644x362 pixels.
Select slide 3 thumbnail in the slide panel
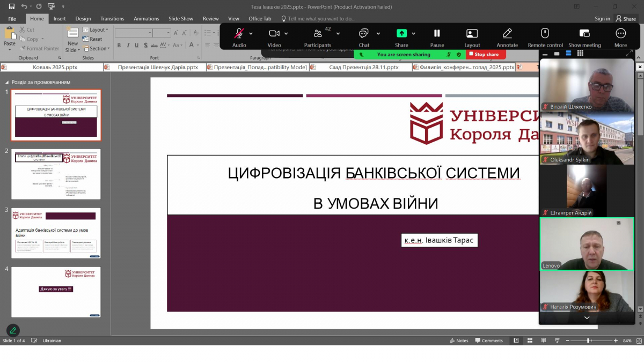click(56, 233)
